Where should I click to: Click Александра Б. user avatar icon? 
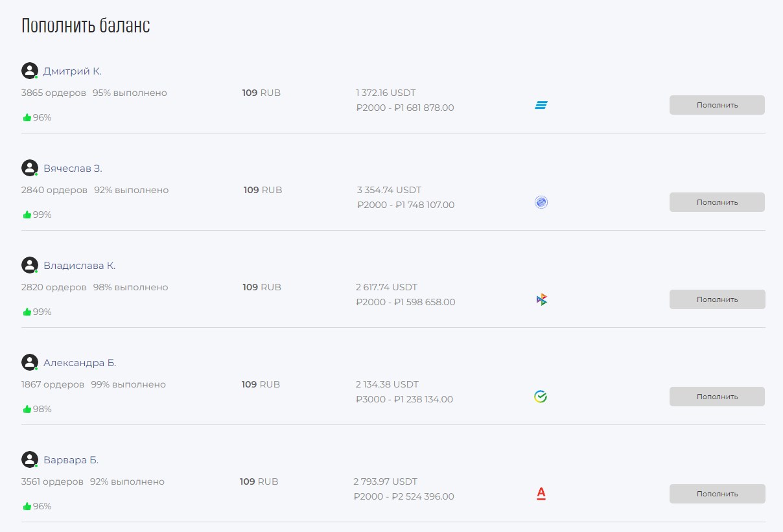pyautogui.click(x=30, y=362)
